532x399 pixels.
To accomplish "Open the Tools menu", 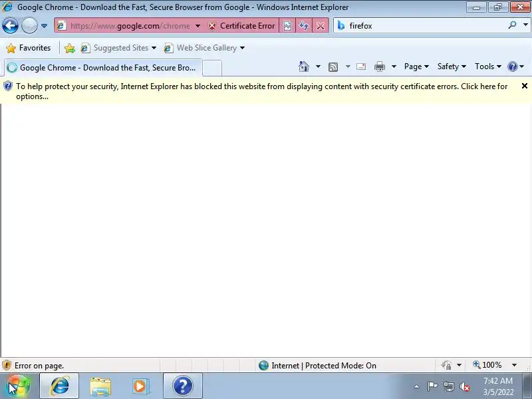I will (488, 66).
